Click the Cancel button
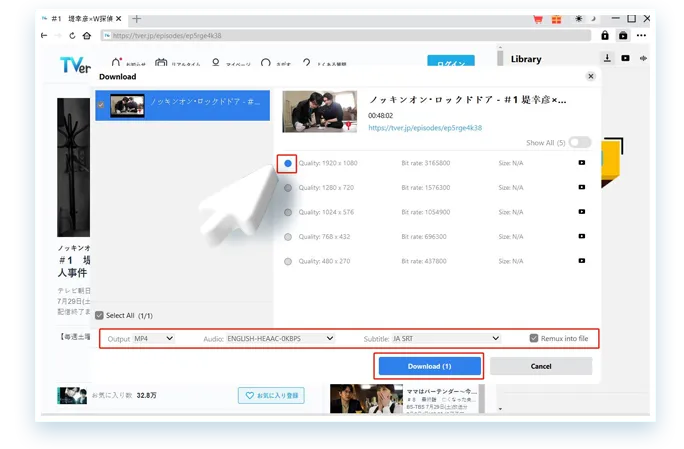This screenshot has width=684, height=449. click(541, 366)
